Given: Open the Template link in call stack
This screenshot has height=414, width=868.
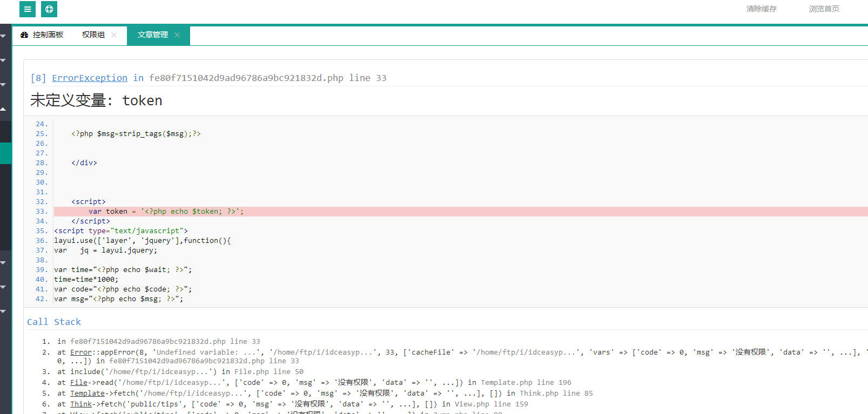Looking at the screenshot, I should tap(88, 393).
